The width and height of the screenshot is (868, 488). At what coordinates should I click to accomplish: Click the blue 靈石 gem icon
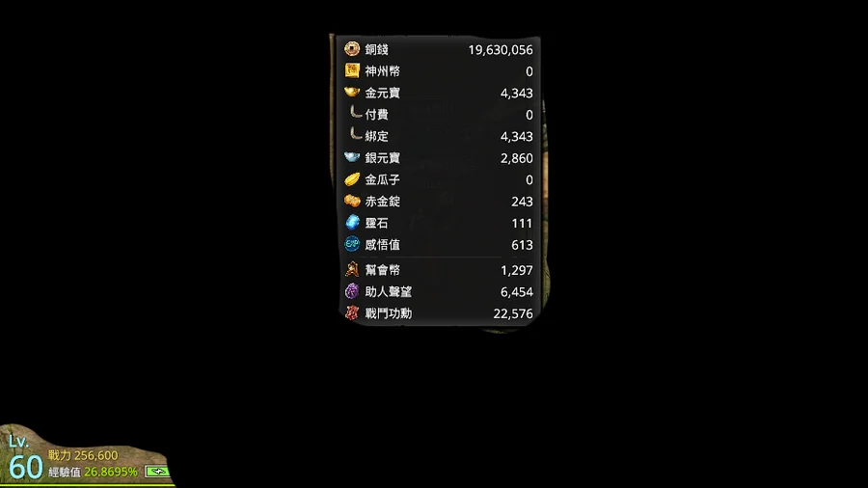352,223
